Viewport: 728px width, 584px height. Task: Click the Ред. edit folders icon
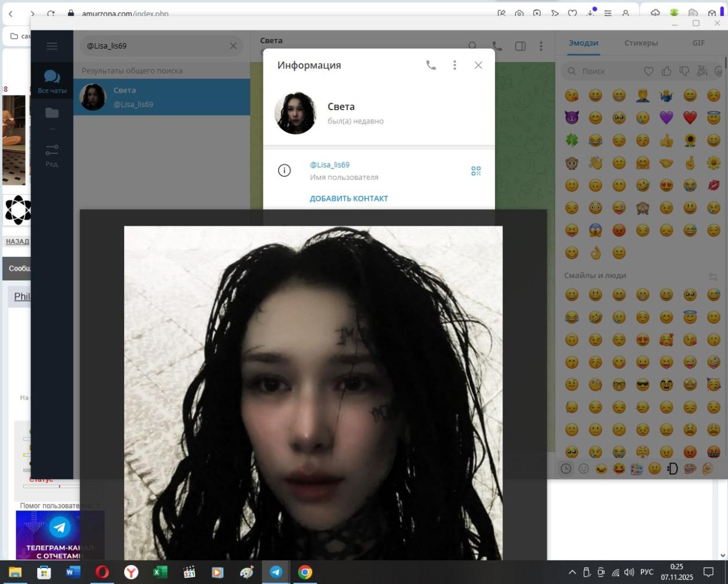[52, 152]
